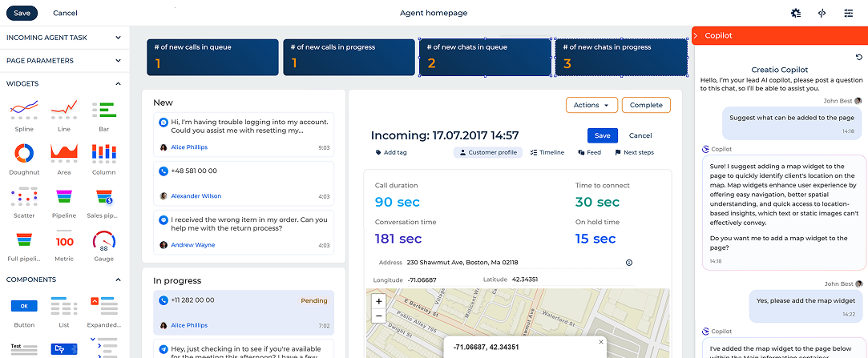Reset Copilot chat with refresh icon
Screen dimensions: 868x358
pyautogui.click(x=859, y=57)
